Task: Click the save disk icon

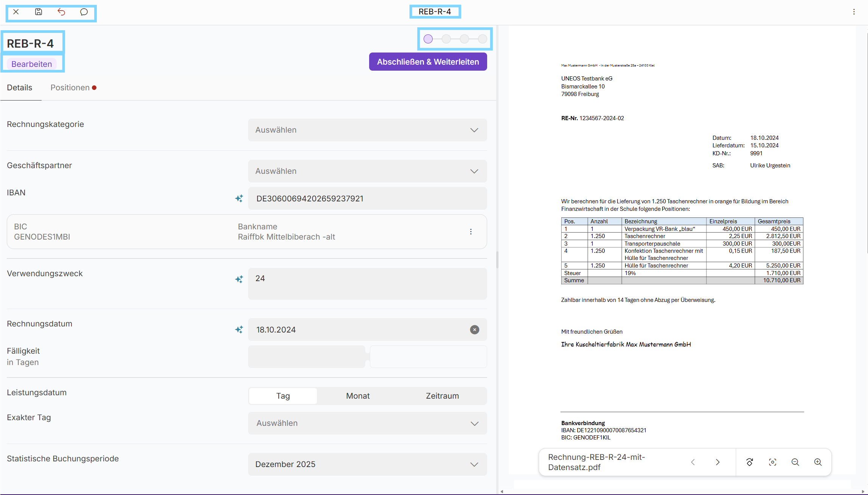Action: point(39,12)
